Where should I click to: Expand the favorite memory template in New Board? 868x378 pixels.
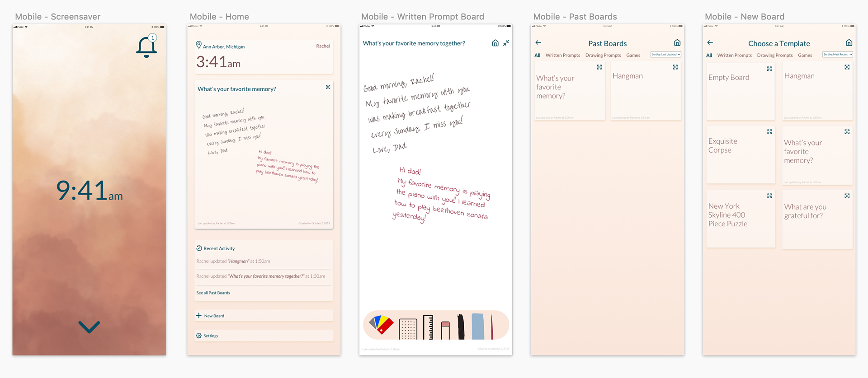[847, 131]
